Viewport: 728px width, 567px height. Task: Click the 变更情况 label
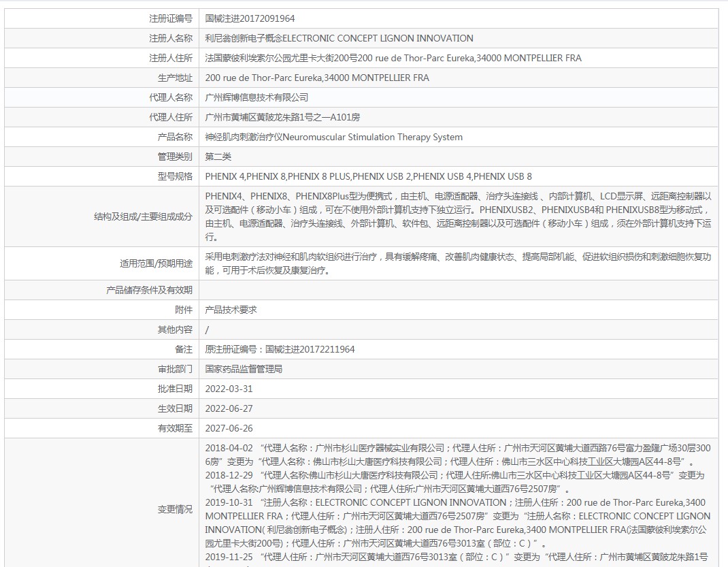point(175,509)
